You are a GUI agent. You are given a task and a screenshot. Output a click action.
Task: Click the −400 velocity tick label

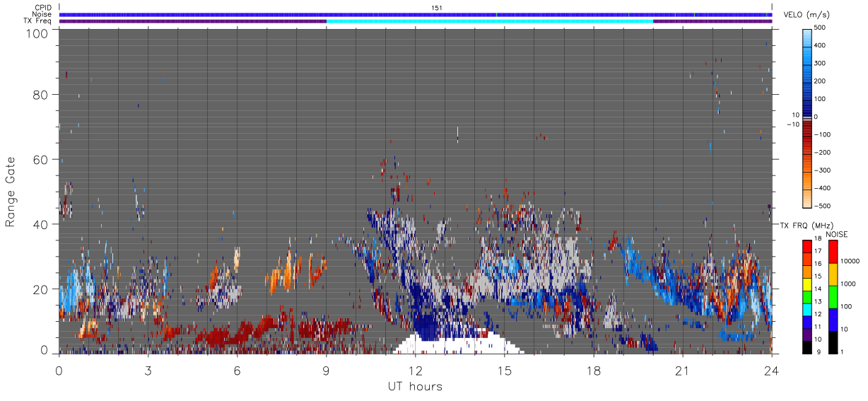pyautogui.click(x=821, y=188)
